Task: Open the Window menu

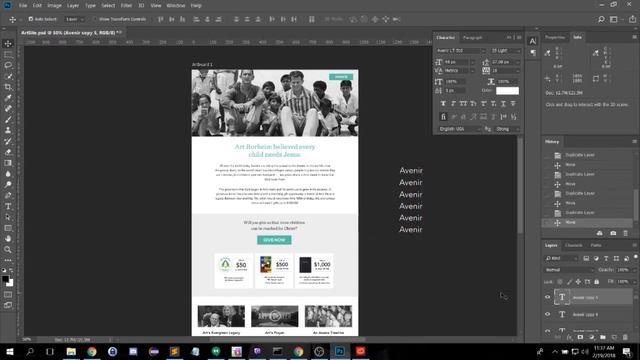Action: point(176,6)
